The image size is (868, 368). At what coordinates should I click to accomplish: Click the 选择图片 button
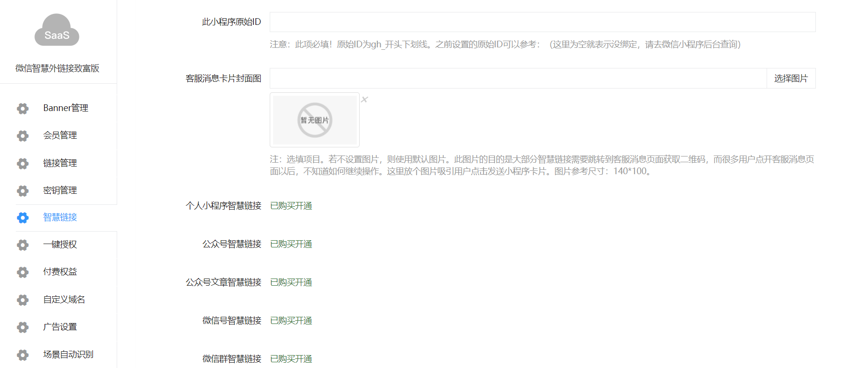791,78
